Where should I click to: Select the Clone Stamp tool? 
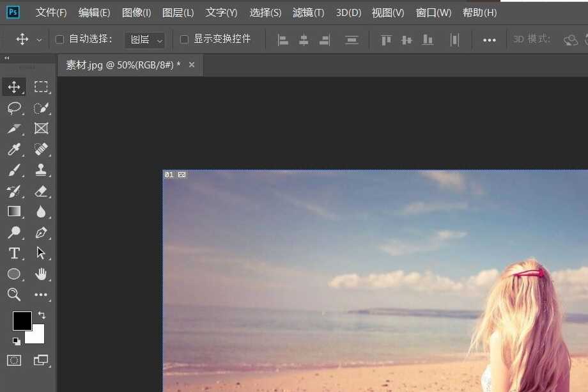41,169
